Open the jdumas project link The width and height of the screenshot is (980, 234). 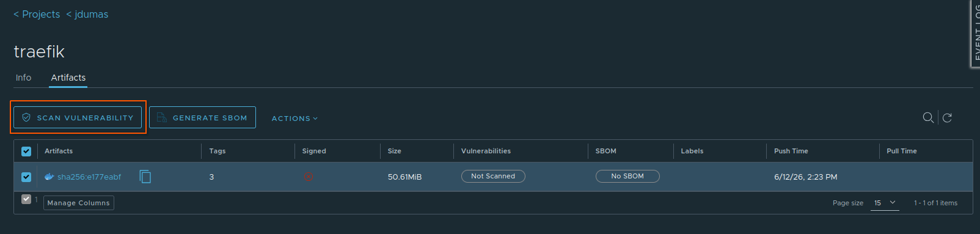tap(87, 14)
